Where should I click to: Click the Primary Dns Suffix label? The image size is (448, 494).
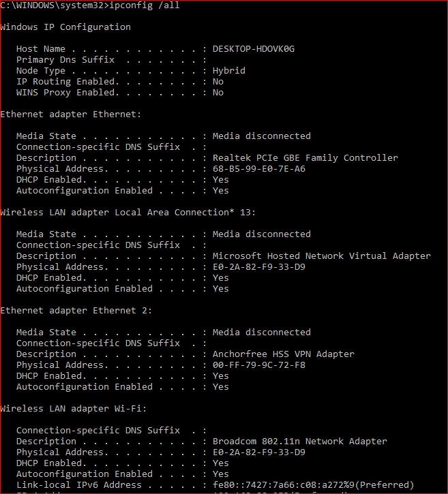pyautogui.click(x=65, y=60)
